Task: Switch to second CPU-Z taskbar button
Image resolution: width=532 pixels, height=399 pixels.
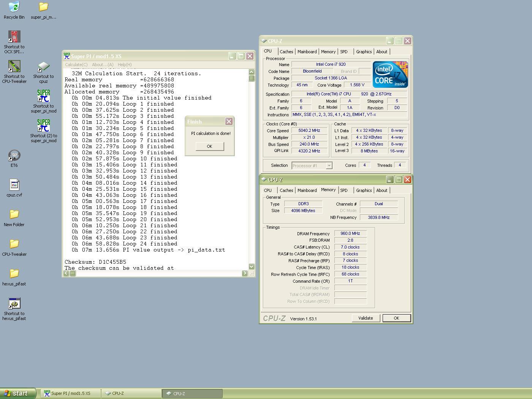Action: [x=192, y=393]
